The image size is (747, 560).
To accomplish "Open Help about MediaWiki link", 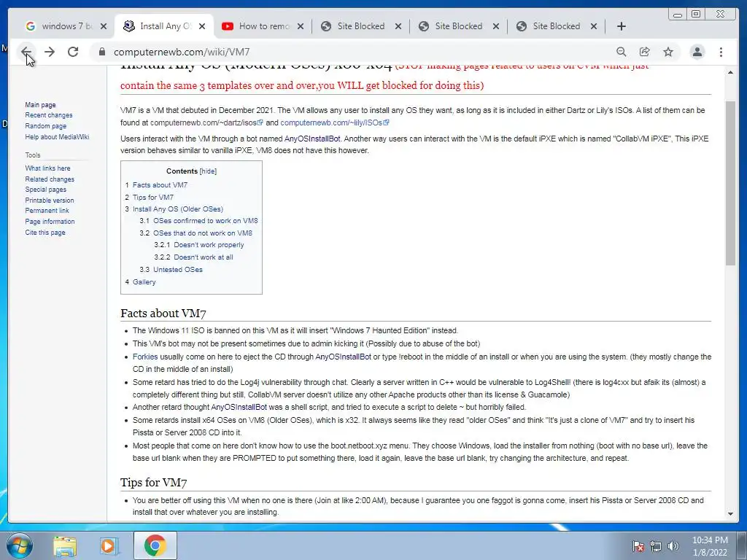I will (x=57, y=136).
